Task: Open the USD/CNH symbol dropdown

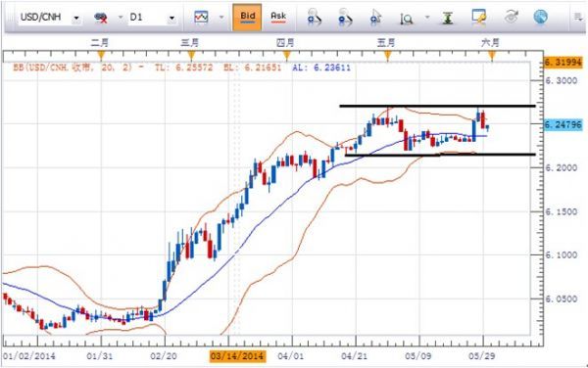Action: click(x=76, y=18)
